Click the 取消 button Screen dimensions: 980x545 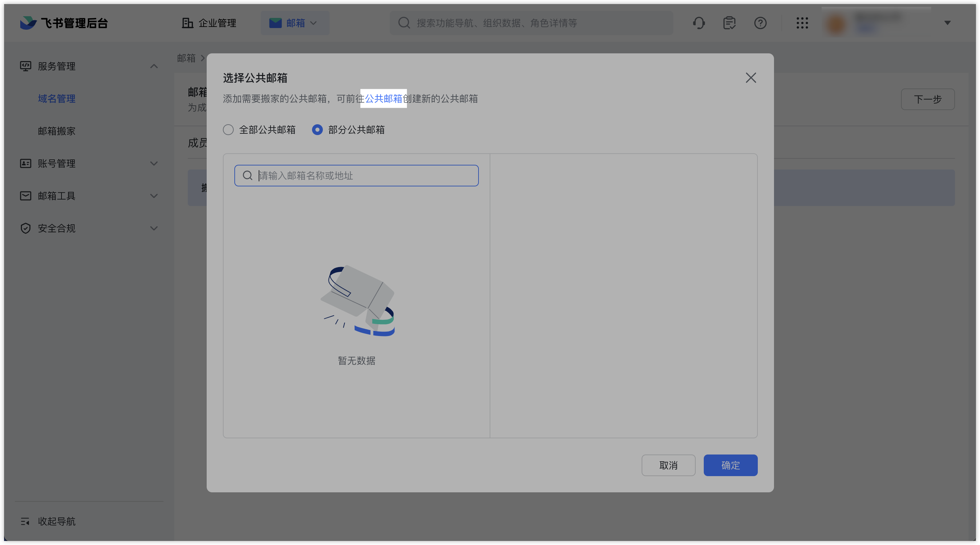(x=668, y=465)
